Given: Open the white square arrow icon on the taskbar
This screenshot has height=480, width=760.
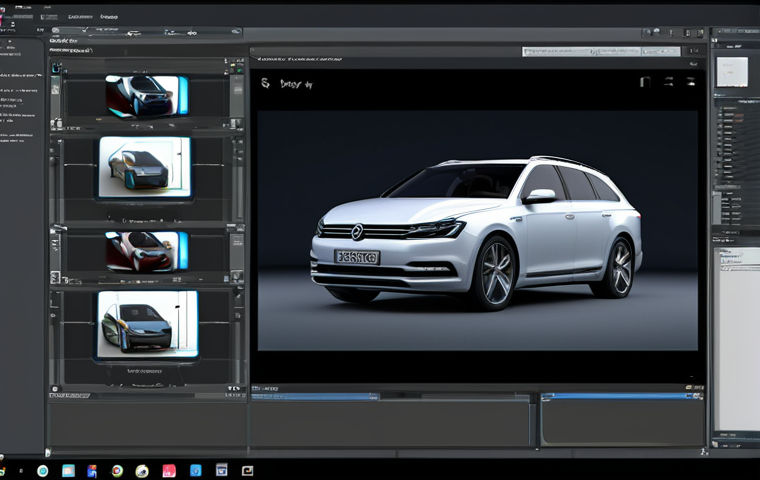Looking at the screenshot, I should pos(247,470).
